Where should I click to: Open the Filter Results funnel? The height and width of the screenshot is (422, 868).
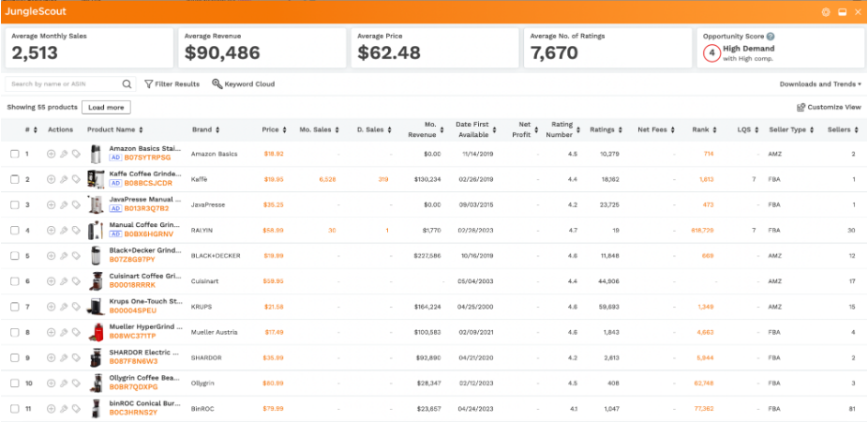click(x=172, y=84)
